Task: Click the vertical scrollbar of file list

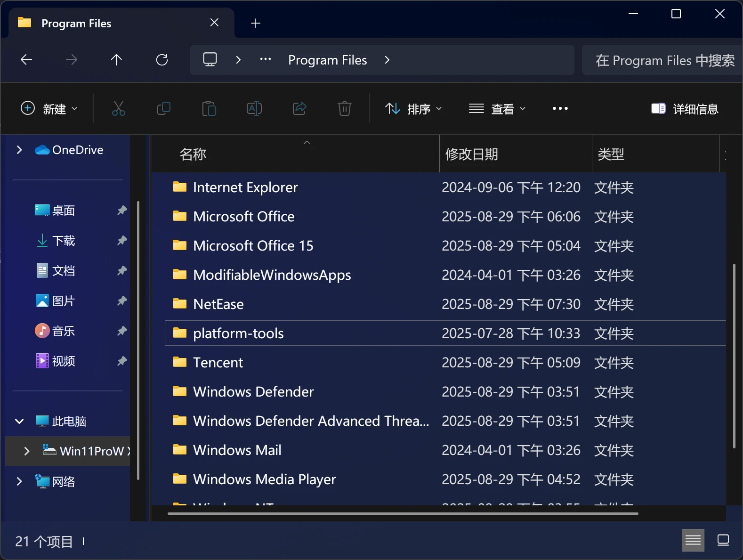Action: click(734, 356)
